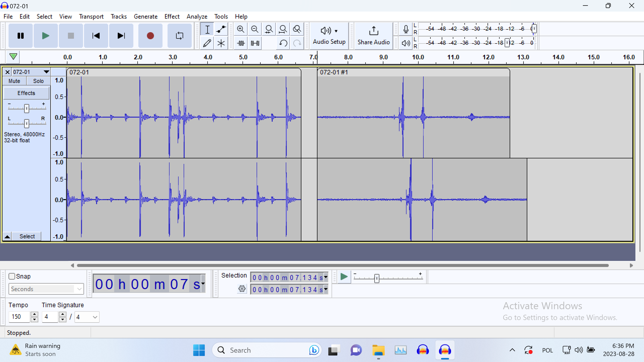Silence the selected audio

[x=254, y=43]
